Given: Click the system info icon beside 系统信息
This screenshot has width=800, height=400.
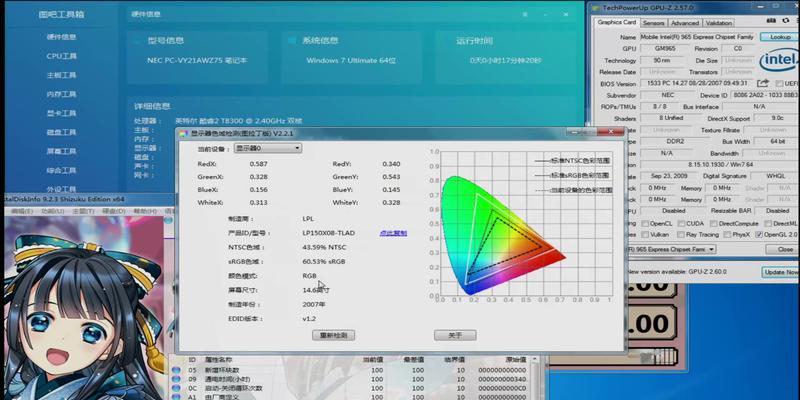Looking at the screenshot, I should click(x=292, y=40).
